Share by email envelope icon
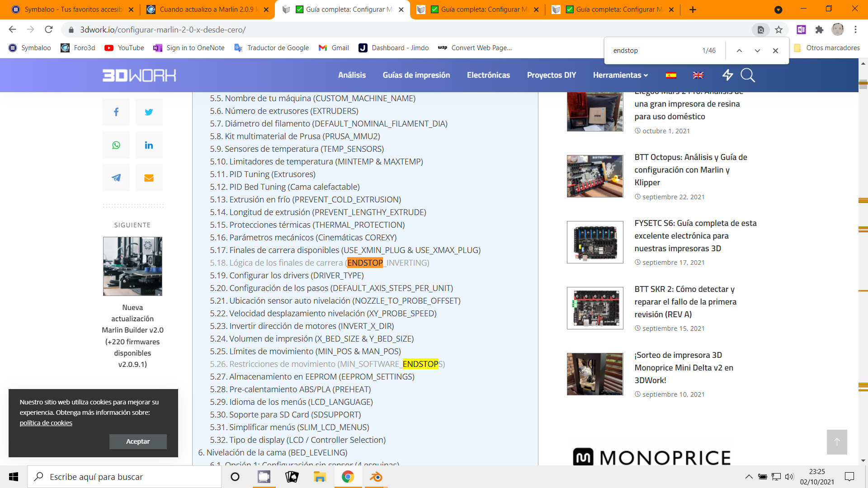The image size is (868, 488). [x=149, y=178]
